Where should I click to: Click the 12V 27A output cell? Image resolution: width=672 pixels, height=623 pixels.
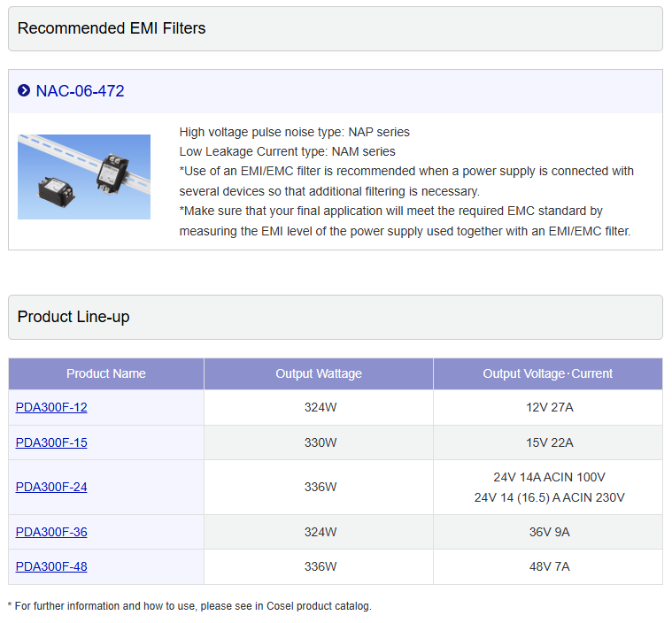click(548, 408)
